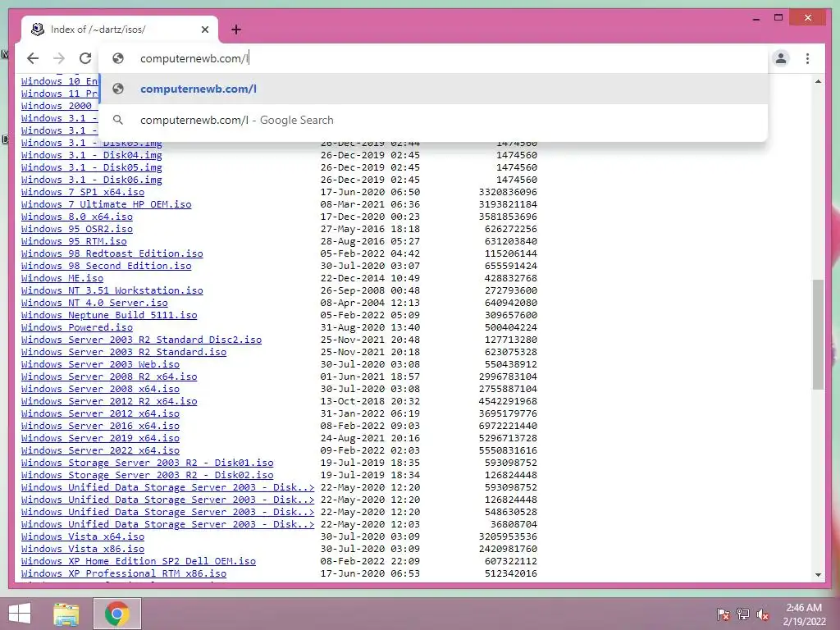Click the scrollbar up arrow
Image resolution: width=840 pixels, height=630 pixels.
818,81
